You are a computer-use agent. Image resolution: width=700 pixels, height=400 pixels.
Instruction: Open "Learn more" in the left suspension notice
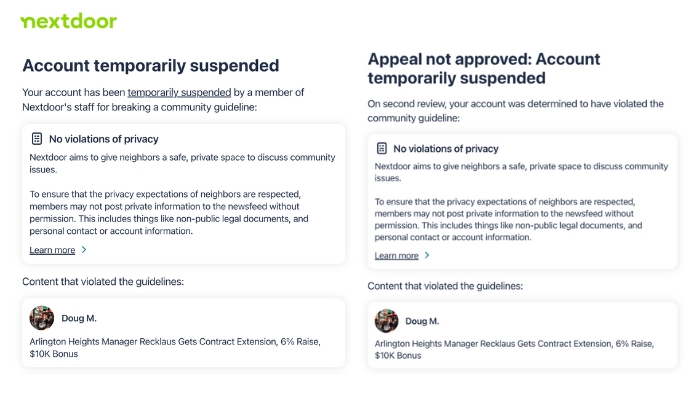pyautogui.click(x=52, y=250)
